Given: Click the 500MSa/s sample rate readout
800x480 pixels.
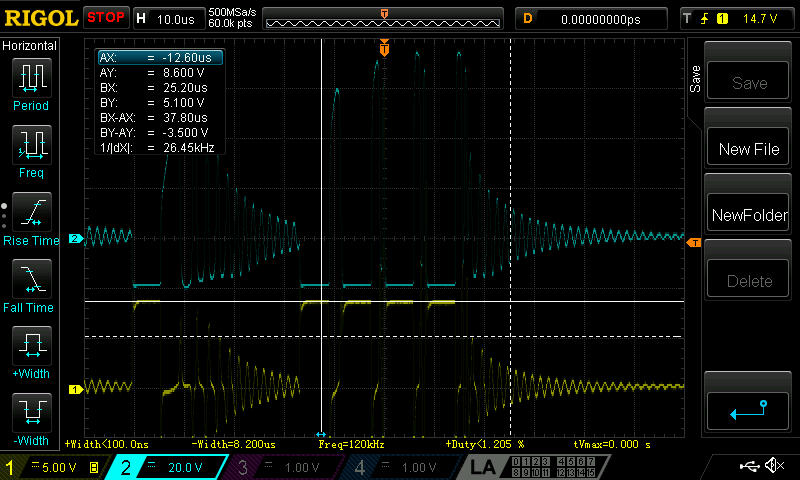Looking at the screenshot, I should 232,12.
